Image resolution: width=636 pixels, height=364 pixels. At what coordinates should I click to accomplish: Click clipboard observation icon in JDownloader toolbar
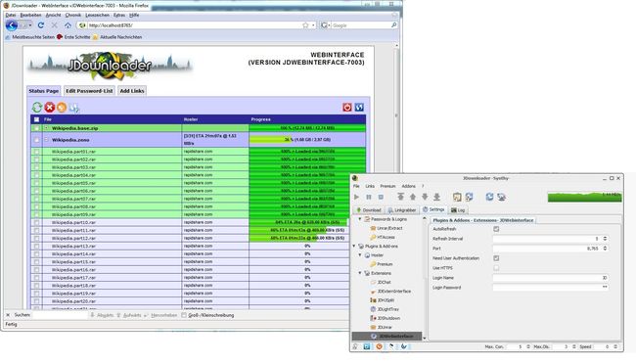tap(457, 197)
